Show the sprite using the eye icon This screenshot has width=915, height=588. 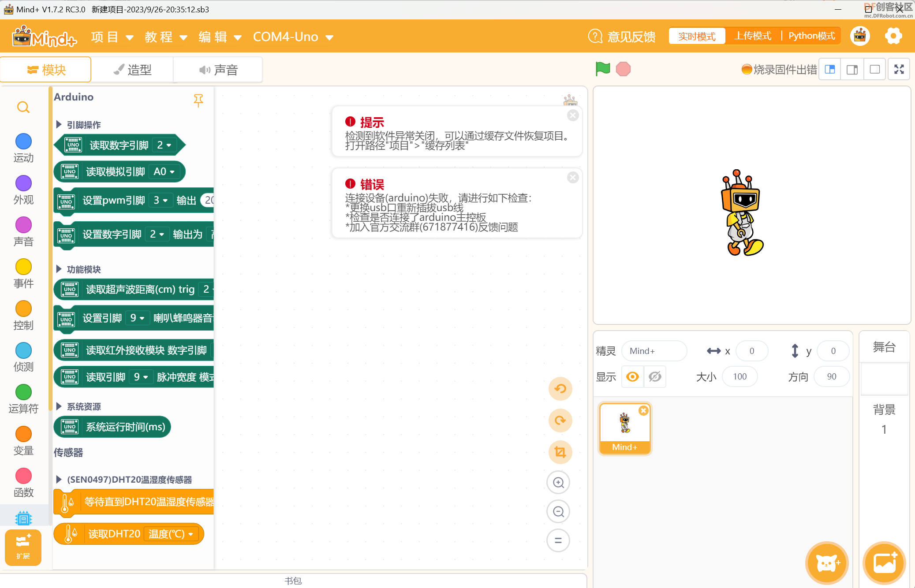pyautogui.click(x=632, y=376)
